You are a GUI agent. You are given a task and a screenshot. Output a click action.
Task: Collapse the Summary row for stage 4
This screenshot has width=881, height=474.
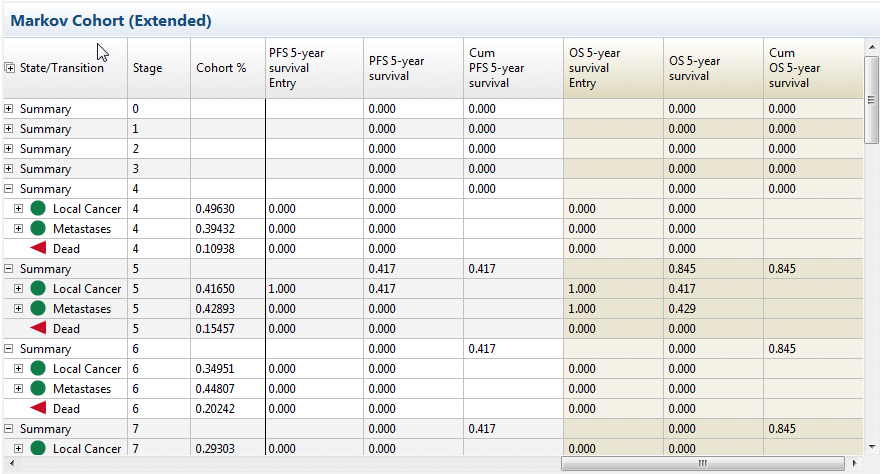coord(9,189)
